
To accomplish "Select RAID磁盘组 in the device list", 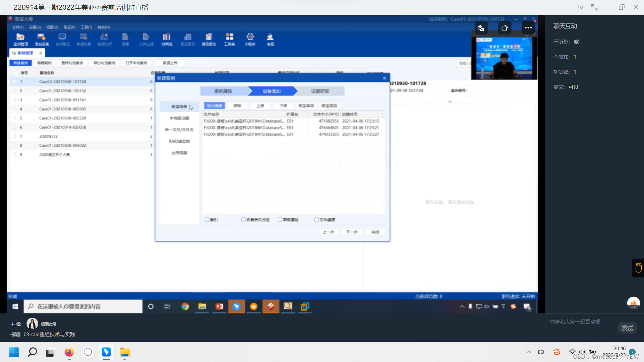I will (179, 141).
